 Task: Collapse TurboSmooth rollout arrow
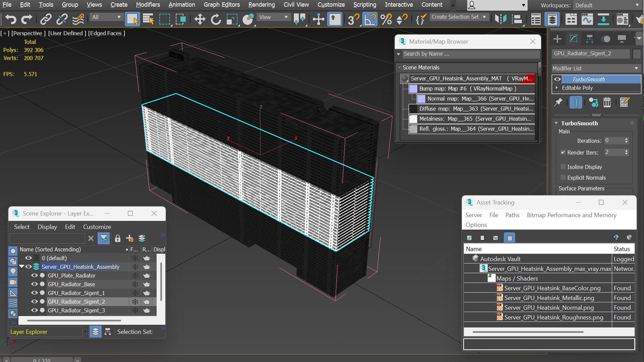click(556, 123)
